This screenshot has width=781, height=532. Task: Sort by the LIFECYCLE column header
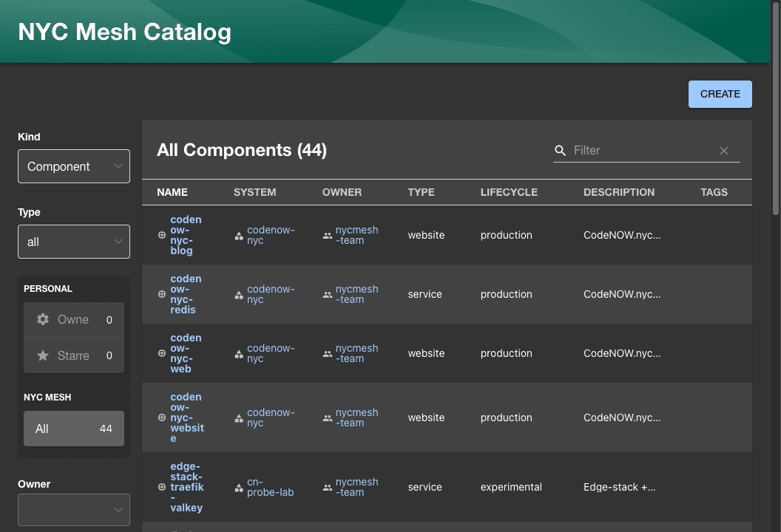point(509,192)
